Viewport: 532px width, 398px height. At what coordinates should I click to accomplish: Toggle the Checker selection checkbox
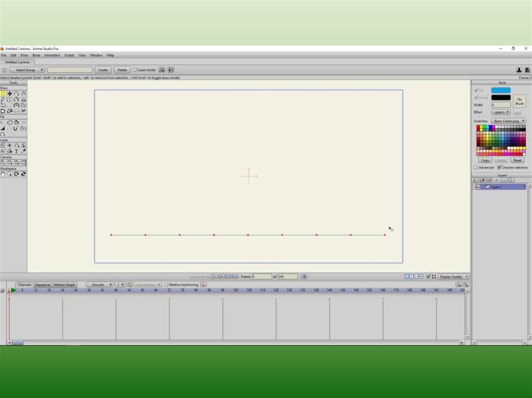click(499, 168)
